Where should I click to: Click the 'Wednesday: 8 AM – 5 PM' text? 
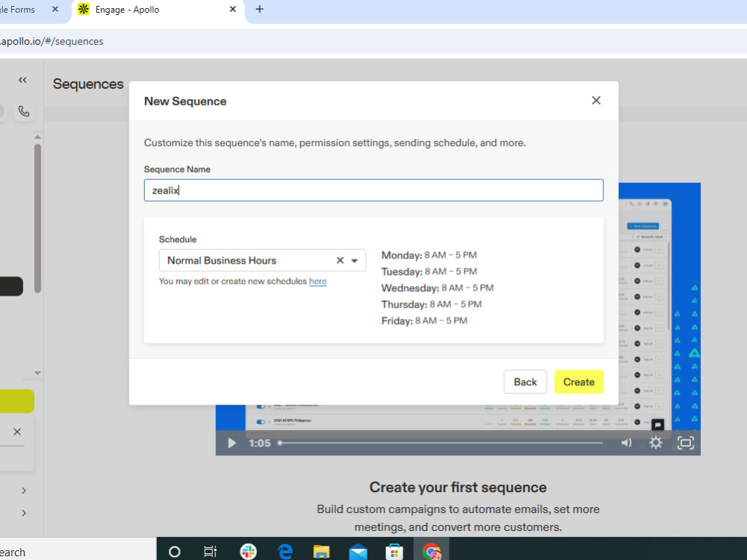pos(437,288)
